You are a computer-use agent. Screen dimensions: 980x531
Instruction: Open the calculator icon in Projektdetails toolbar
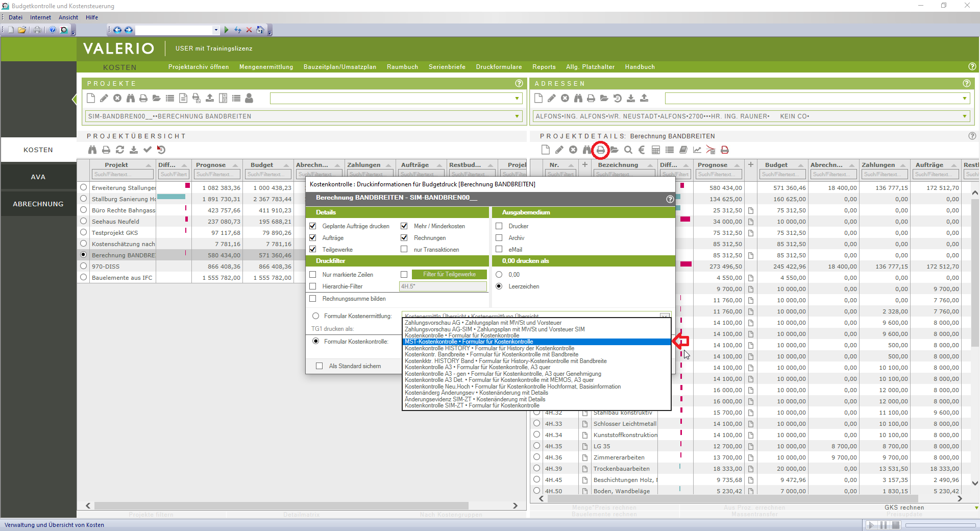[x=656, y=150]
